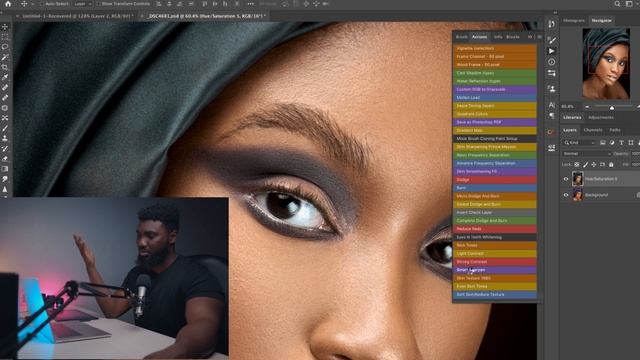Switch to the Info panel tab
640x360 pixels.
[x=498, y=37]
